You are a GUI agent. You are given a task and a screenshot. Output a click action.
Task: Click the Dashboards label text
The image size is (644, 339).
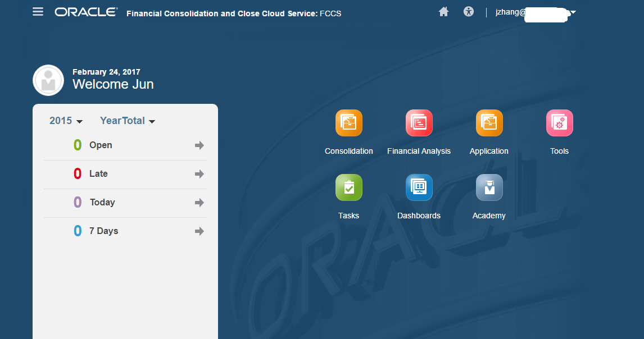[419, 216]
